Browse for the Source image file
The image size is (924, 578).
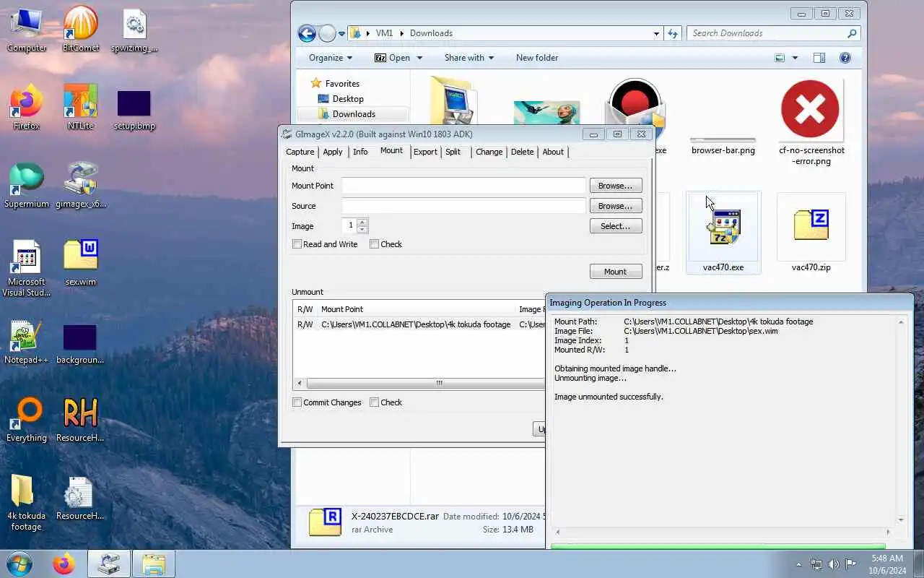[616, 206]
